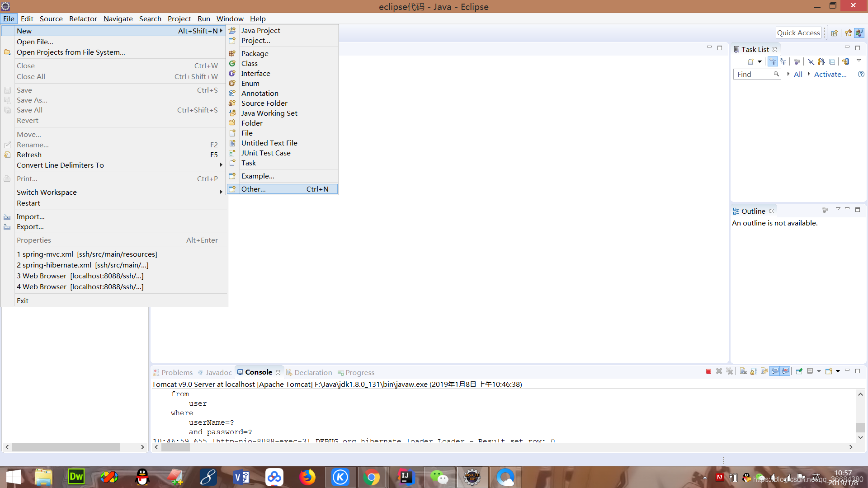Switch to the Declaration tab
This screenshot has width=868, height=488.
(309, 372)
